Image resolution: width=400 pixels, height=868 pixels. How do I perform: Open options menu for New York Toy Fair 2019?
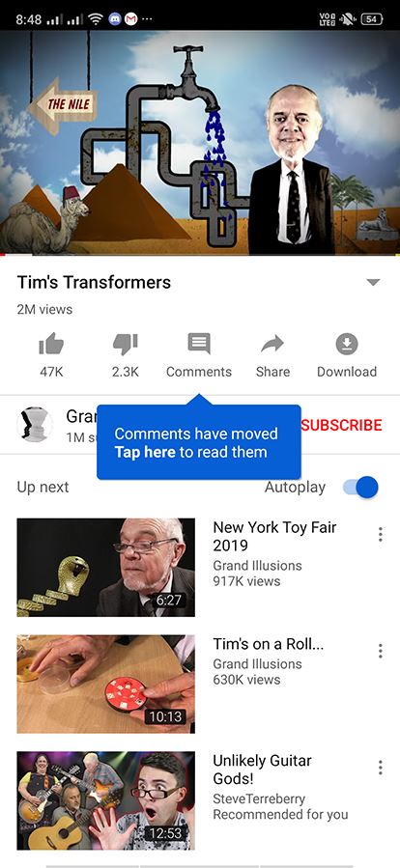(x=380, y=534)
